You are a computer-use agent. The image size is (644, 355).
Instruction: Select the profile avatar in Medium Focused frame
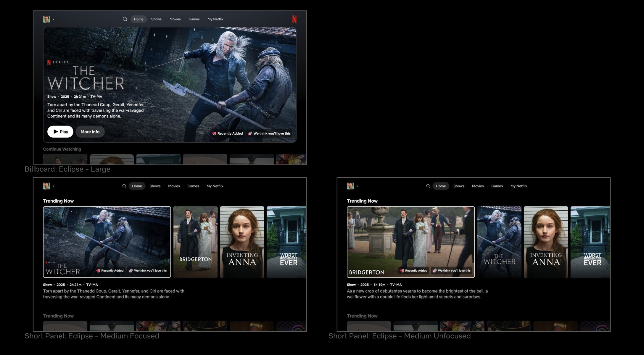(46, 186)
